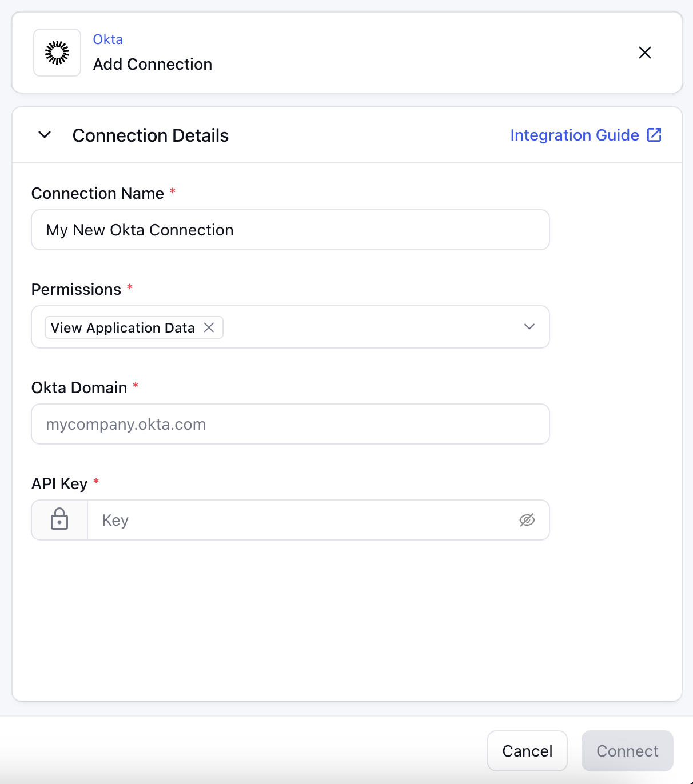Click the API Key label

click(59, 484)
